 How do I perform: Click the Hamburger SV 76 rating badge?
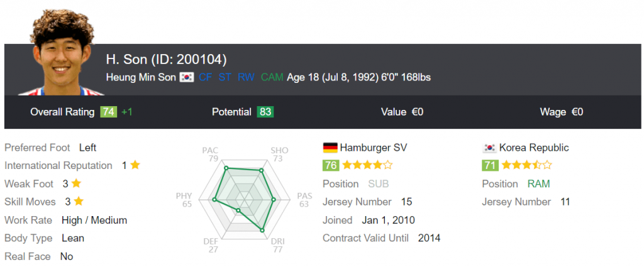coord(330,166)
